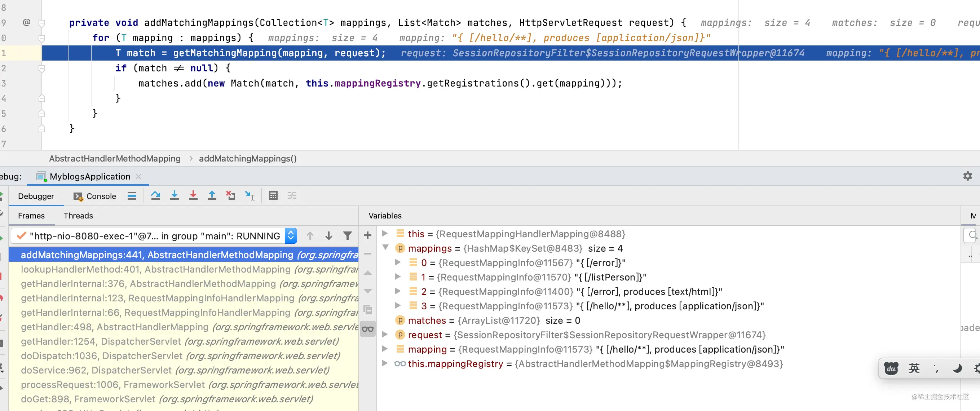Select frame doDispatch:1036
Image resolution: width=980 pixels, height=411 pixels.
coord(184,356)
